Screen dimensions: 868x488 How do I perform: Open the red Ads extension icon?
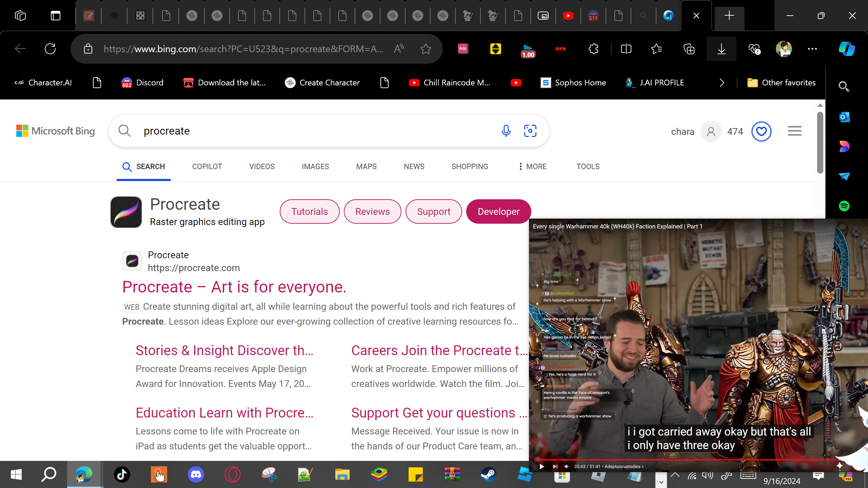[x=463, y=49]
